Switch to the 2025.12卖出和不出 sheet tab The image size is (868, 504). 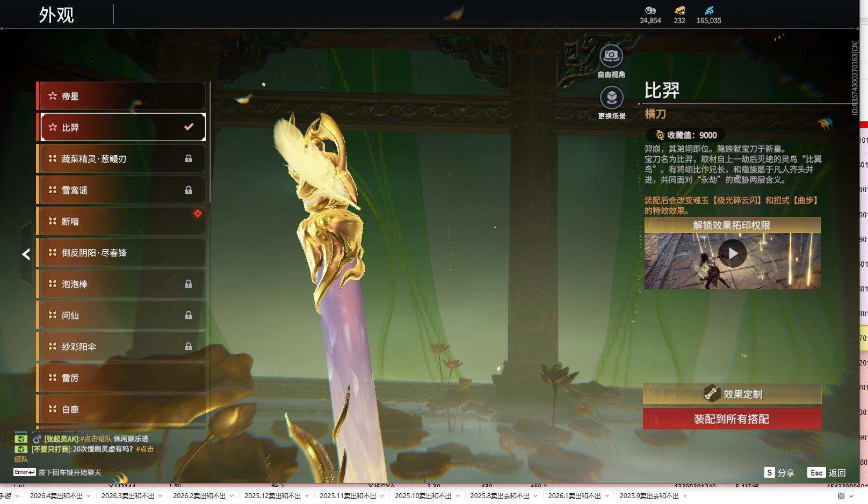pos(273,496)
